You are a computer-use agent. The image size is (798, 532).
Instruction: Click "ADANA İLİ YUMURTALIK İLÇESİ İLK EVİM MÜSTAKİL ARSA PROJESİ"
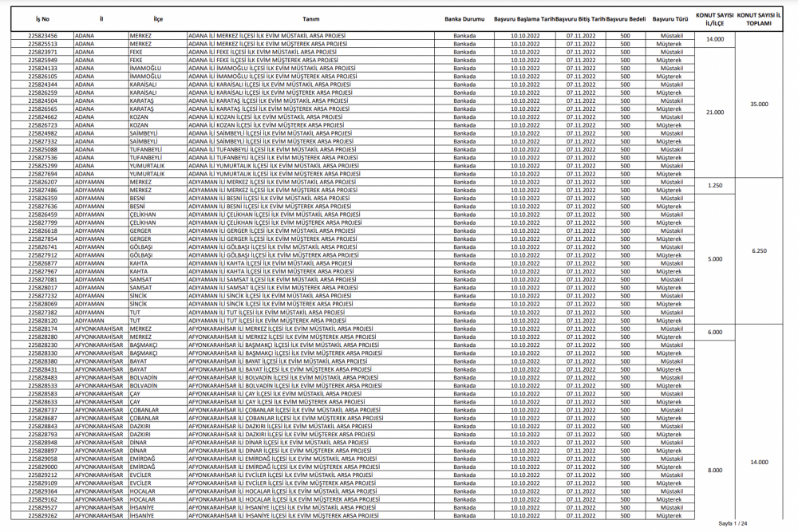[x=273, y=166]
